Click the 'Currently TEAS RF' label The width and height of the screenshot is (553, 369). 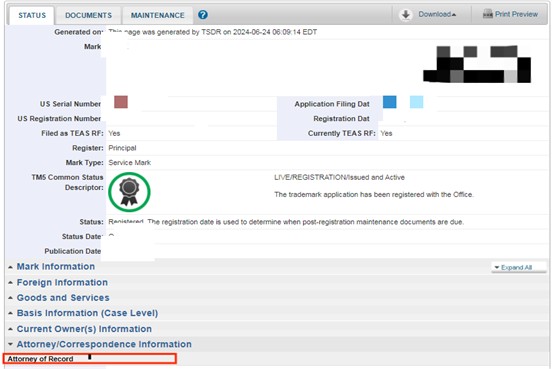pyautogui.click(x=341, y=133)
